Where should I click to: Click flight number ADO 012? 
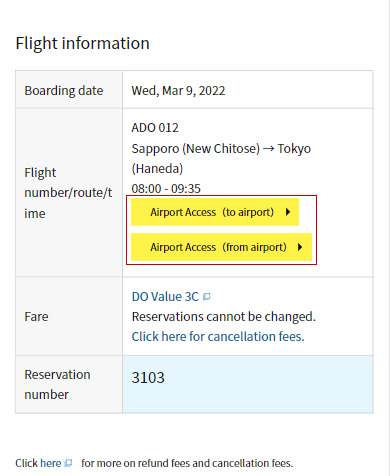tap(155, 128)
